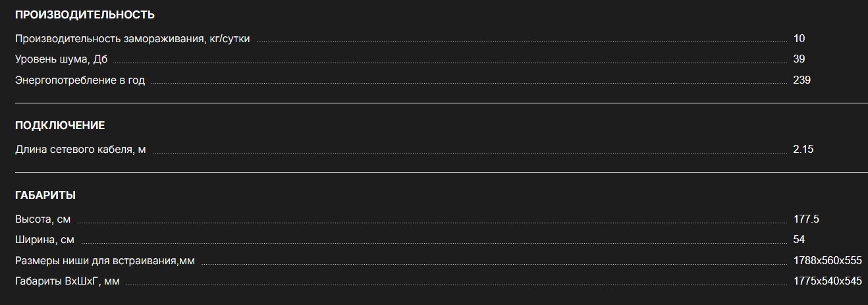Screen dimensions: 868x305
Task: Select the Размеры ниши для встраивания label
Action: 105,261
